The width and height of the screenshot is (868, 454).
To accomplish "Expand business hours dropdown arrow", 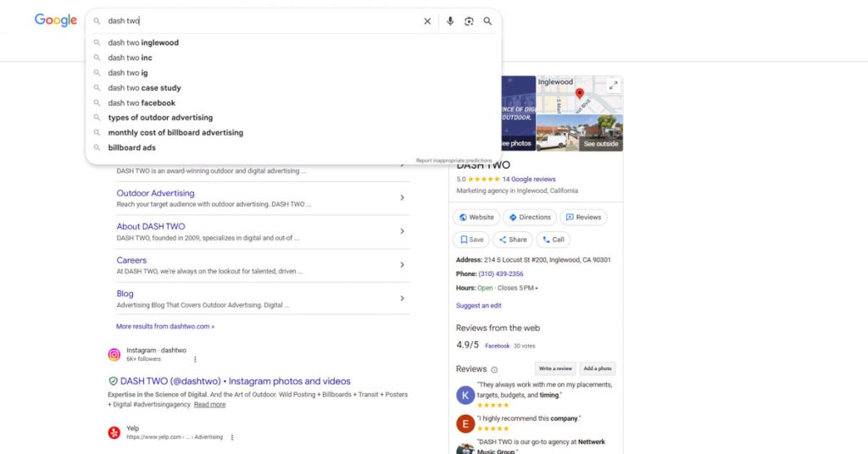I will click(x=537, y=288).
